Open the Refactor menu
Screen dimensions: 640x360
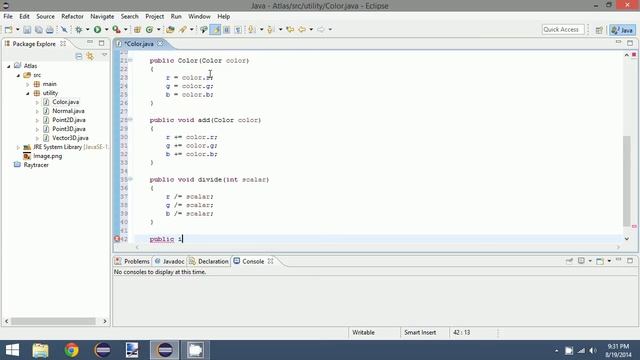72,16
